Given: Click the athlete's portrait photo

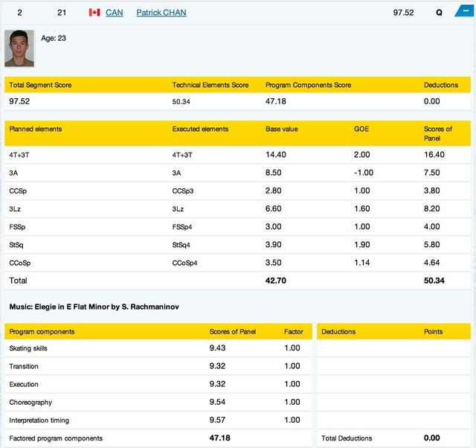Looking at the screenshot, I should point(19,48).
